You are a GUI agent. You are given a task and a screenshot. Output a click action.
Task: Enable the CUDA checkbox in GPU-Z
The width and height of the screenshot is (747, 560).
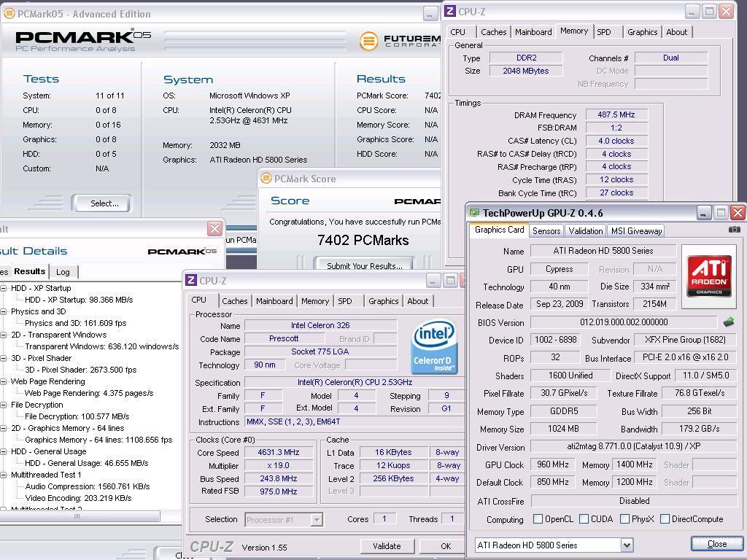(x=584, y=518)
